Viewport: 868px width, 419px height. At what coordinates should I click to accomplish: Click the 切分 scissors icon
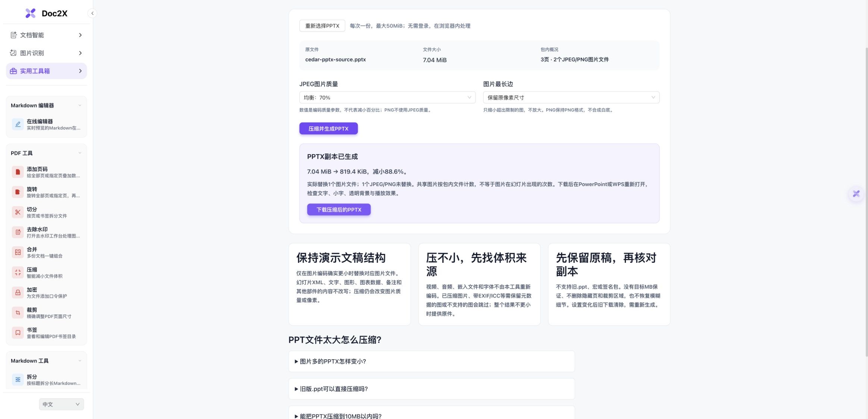(18, 212)
